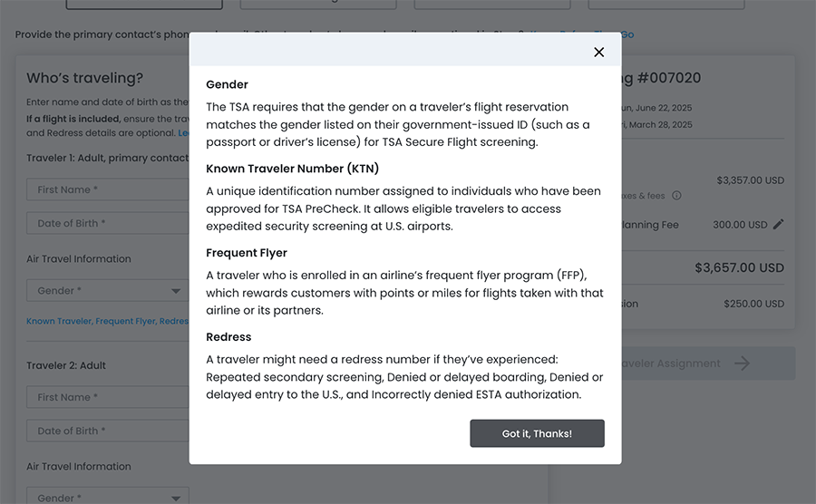Open the Gender dropdown for Traveler 1
The image size is (816, 504).
click(x=108, y=291)
